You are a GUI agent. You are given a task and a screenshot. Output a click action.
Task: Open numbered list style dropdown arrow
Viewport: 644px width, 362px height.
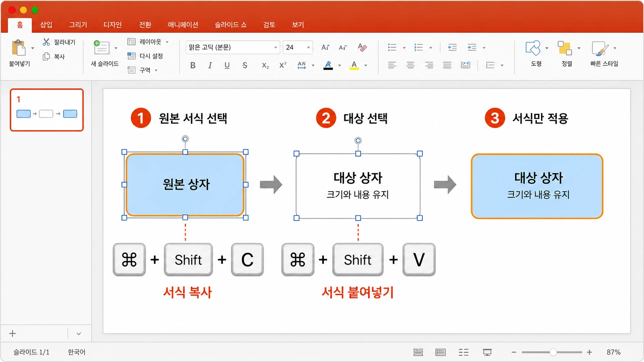431,48
